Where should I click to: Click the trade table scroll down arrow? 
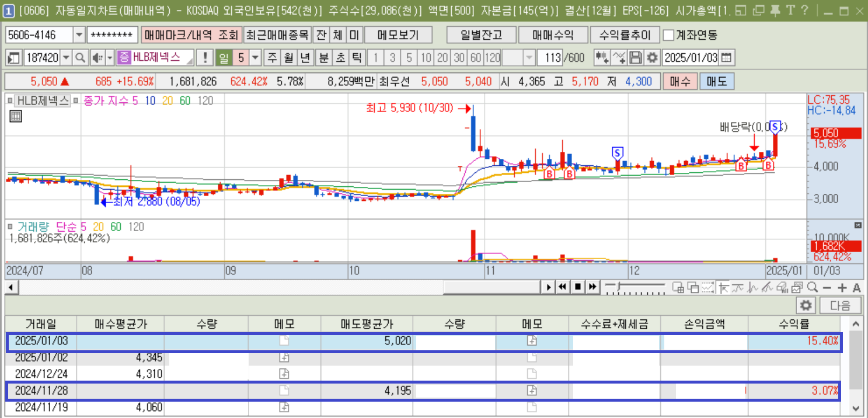click(856, 408)
